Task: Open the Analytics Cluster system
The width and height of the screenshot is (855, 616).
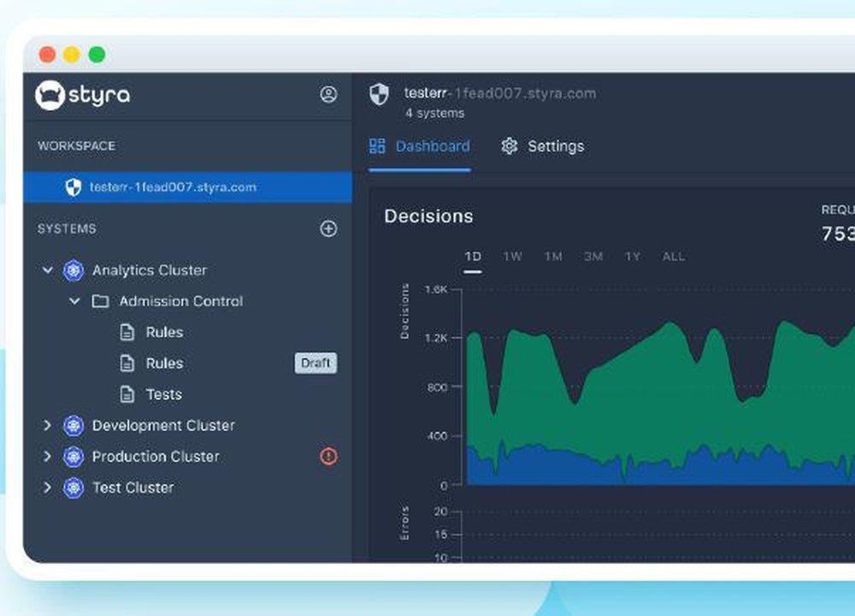Action: 150,270
